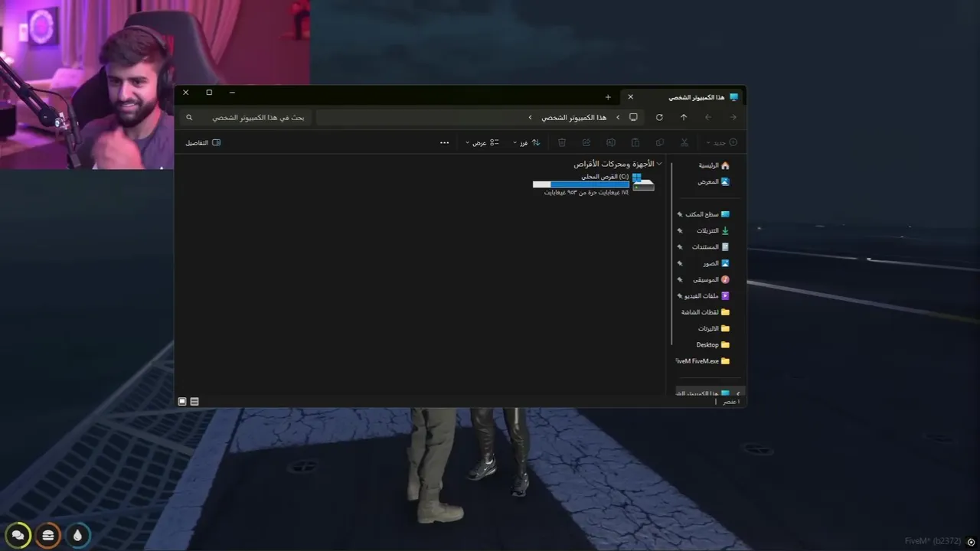This screenshot has width=980, height=551.
Task: Click the Rename toolbar icon
Action: 611,142
